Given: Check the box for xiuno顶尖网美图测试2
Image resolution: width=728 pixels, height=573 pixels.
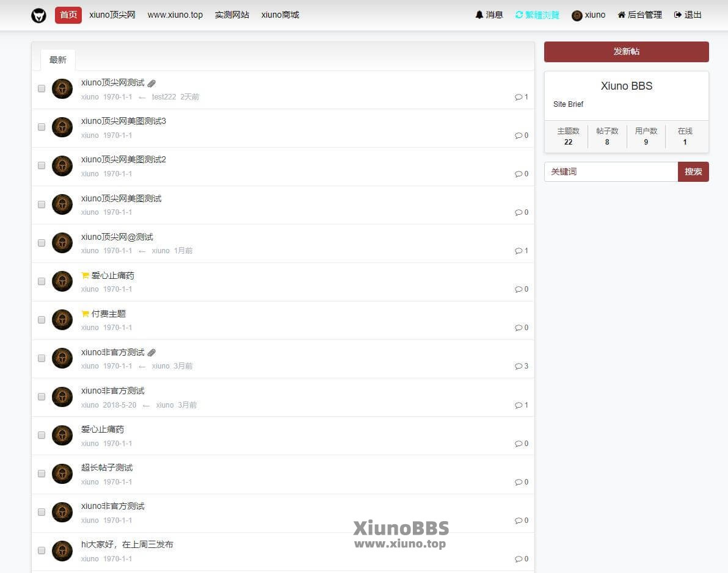Looking at the screenshot, I should tap(42, 165).
